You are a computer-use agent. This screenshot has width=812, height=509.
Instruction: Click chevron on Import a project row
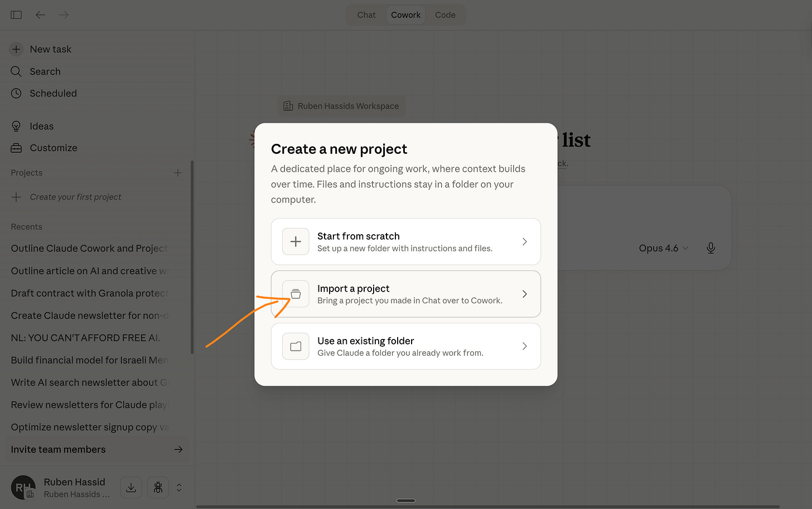(x=524, y=294)
